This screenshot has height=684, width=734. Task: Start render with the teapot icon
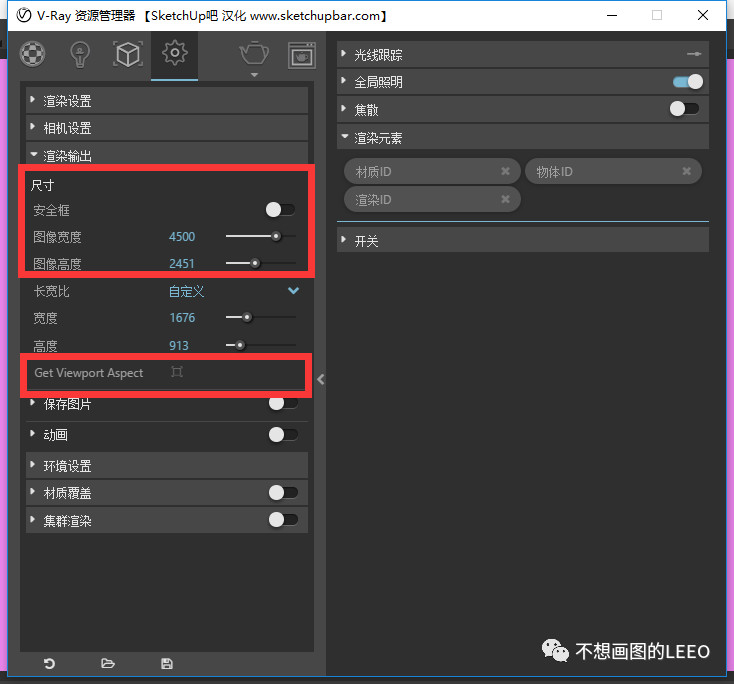point(254,53)
